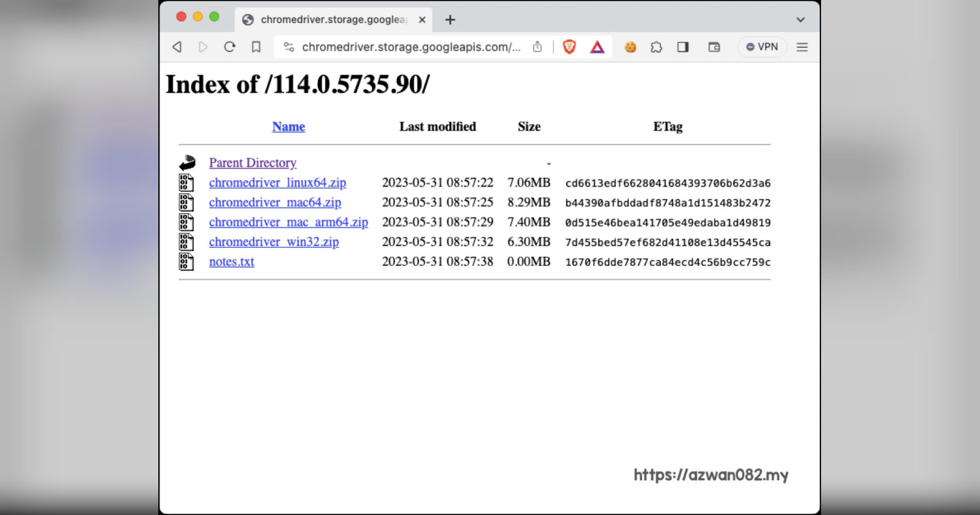Viewport: 980px width, 515px height.
Task: Open a new tab with plus button
Action: [x=450, y=20]
